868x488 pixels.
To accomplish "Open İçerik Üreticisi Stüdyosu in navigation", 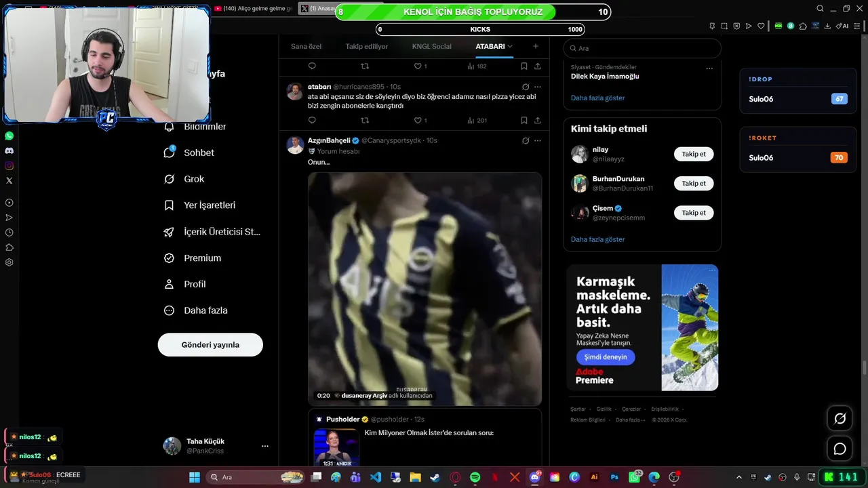I will [213, 232].
